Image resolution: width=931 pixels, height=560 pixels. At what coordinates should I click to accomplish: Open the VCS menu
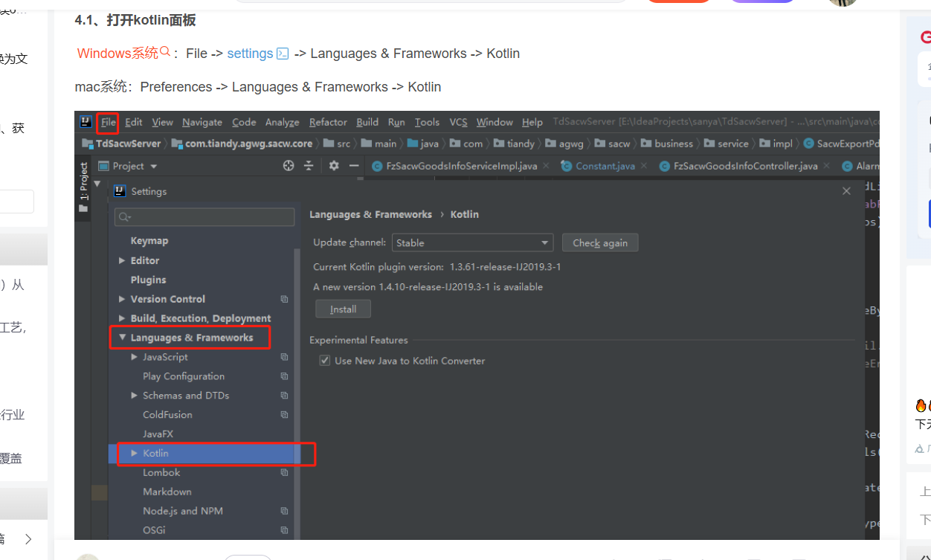coord(458,122)
